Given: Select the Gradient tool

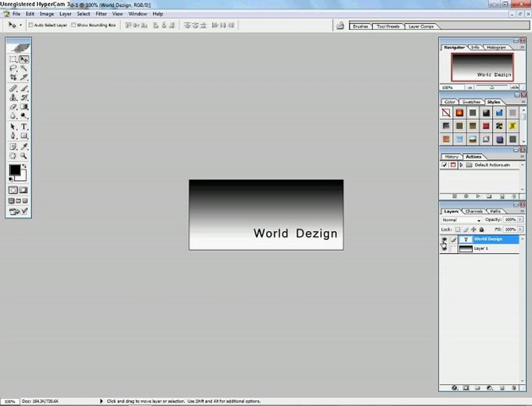Looking at the screenshot, I should pos(24,107).
